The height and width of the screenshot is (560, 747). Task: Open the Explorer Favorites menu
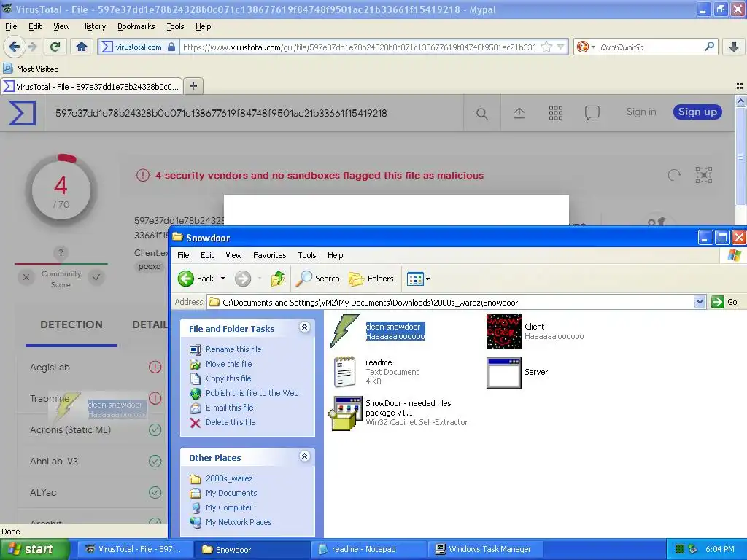[x=270, y=255]
